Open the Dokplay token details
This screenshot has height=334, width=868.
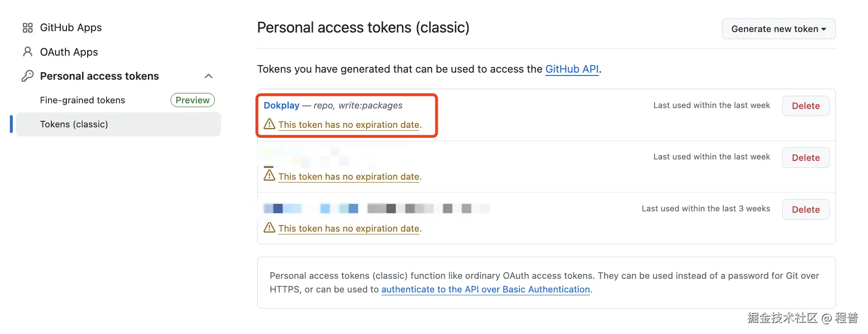[x=281, y=105]
